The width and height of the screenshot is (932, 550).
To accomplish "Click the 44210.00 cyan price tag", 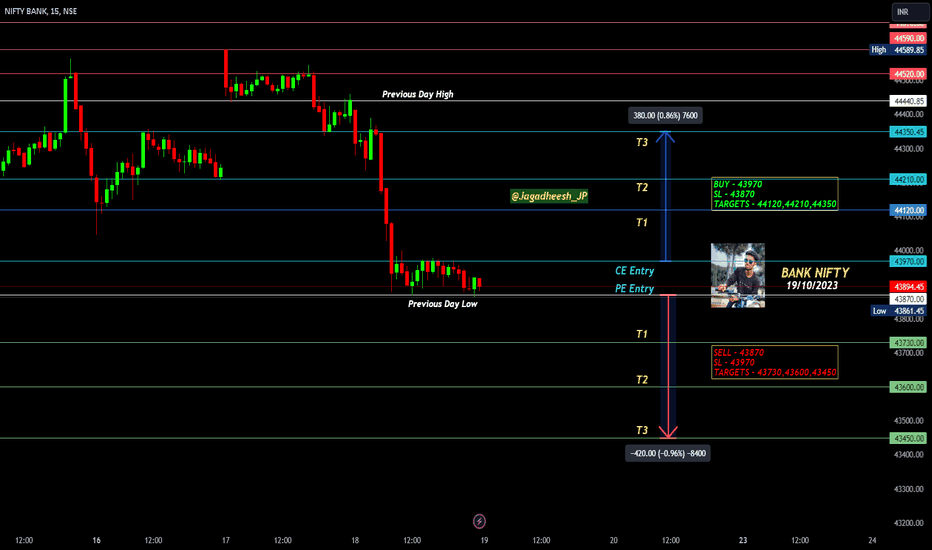I will point(908,179).
